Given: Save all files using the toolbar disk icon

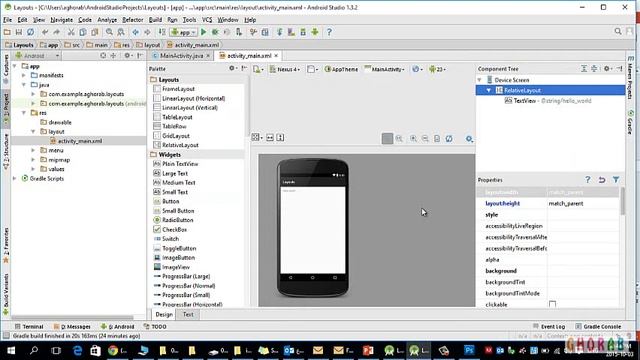Looking at the screenshot, I should point(19,32).
